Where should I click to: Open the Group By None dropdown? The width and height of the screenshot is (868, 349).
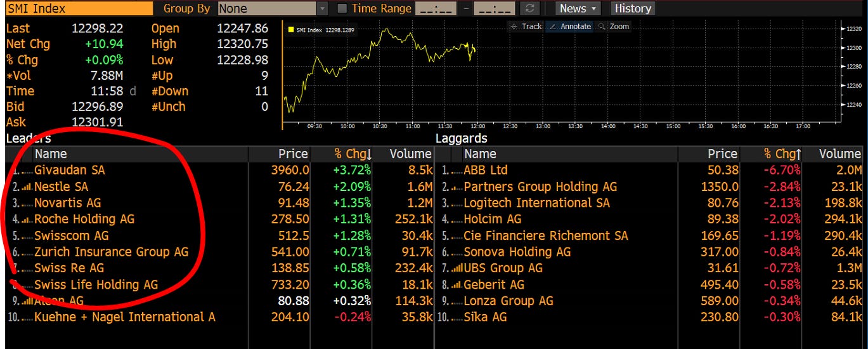point(273,9)
